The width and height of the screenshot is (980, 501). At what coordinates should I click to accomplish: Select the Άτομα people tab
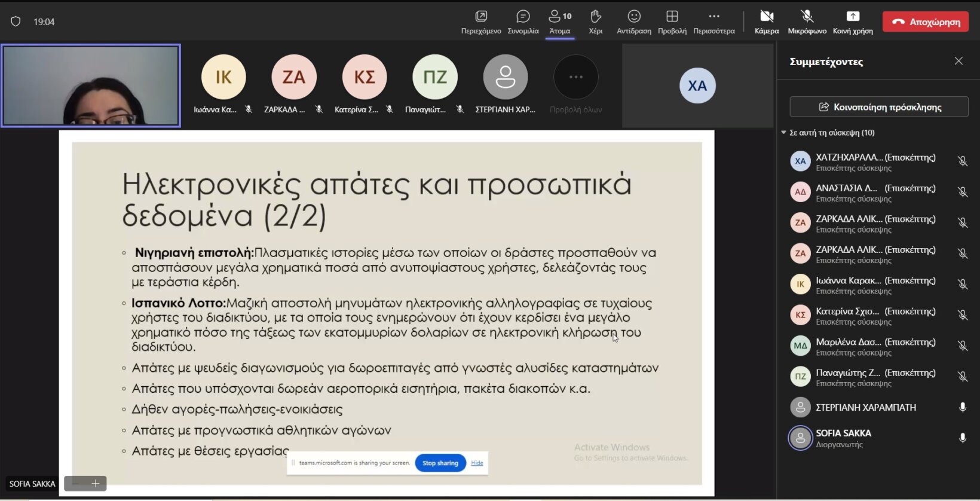coord(560,22)
